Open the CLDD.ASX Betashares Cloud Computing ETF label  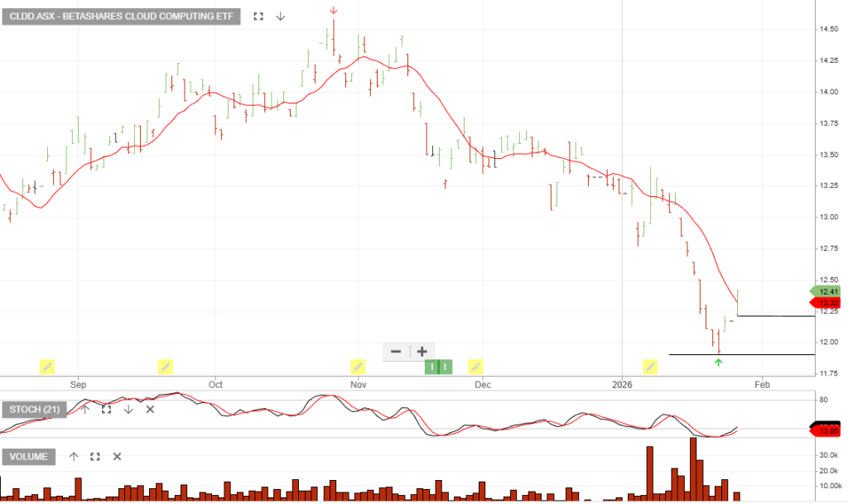coord(121,17)
